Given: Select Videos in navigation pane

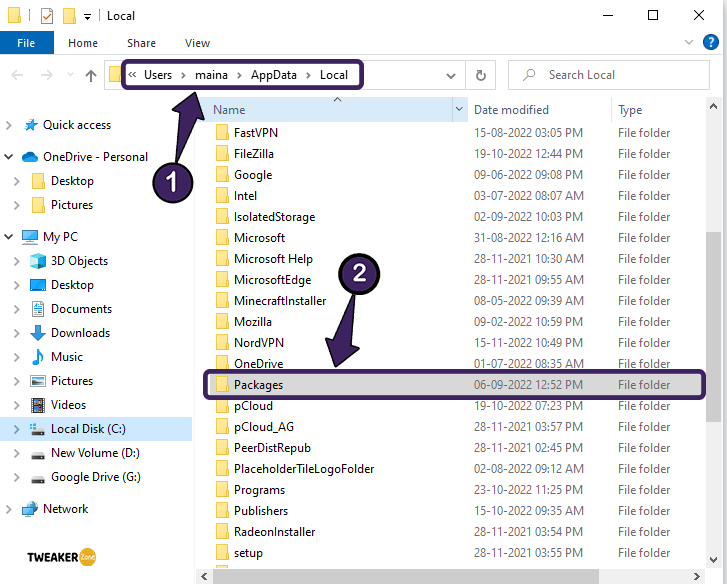Looking at the screenshot, I should (68, 405).
